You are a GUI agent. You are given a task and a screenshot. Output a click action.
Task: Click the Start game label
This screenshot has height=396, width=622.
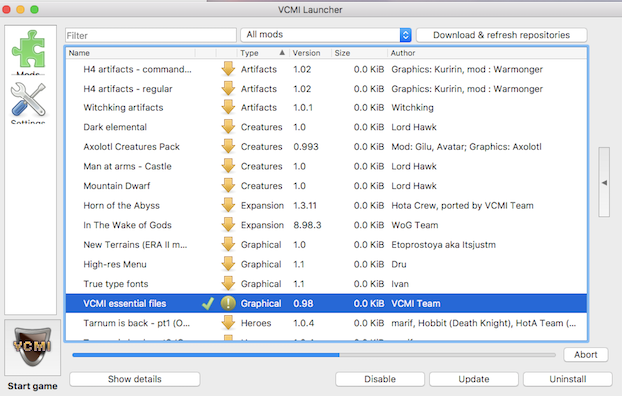tap(33, 386)
